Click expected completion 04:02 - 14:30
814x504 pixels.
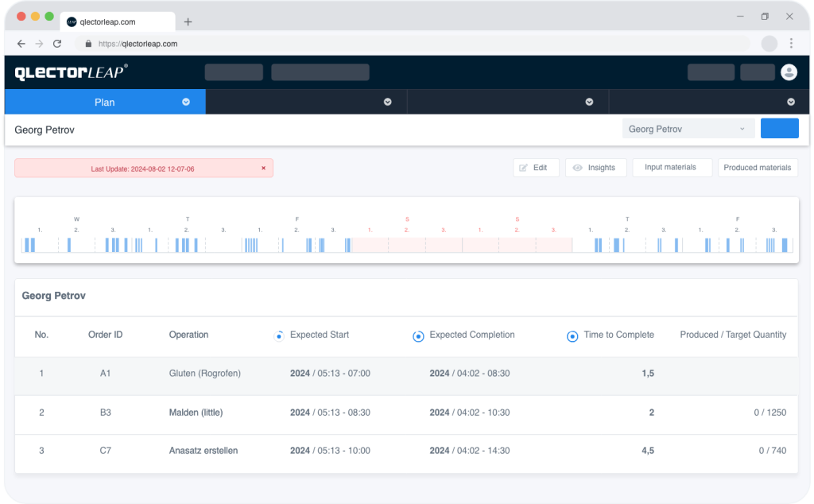[470, 451]
